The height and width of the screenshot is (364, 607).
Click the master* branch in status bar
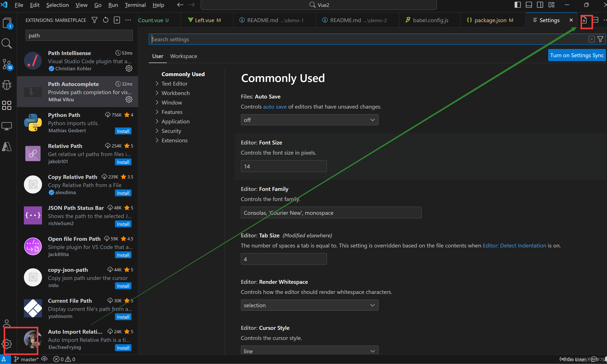[26, 359]
